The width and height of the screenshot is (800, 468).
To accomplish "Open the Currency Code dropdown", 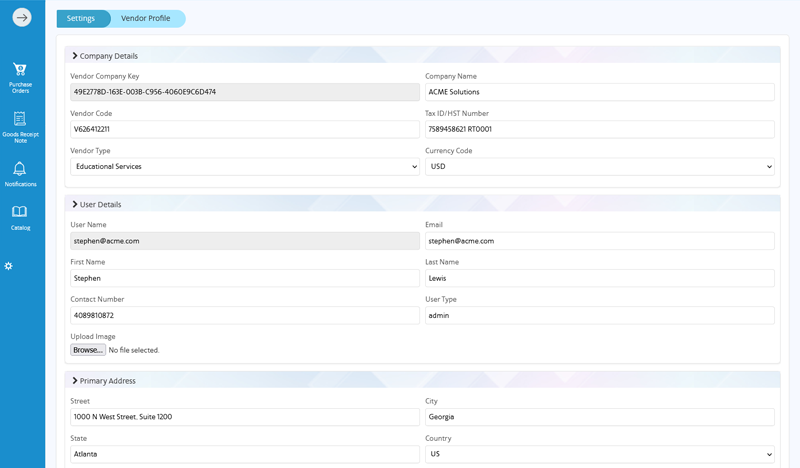I will (599, 166).
